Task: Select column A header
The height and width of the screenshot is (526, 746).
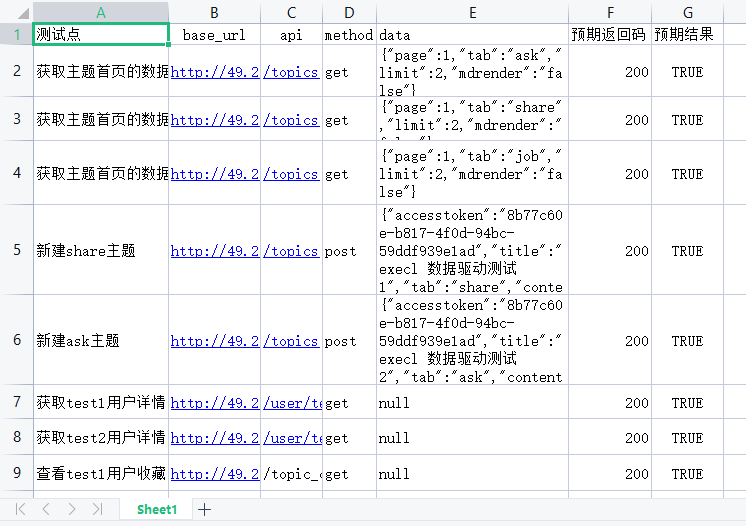Action: tap(101, 12)
